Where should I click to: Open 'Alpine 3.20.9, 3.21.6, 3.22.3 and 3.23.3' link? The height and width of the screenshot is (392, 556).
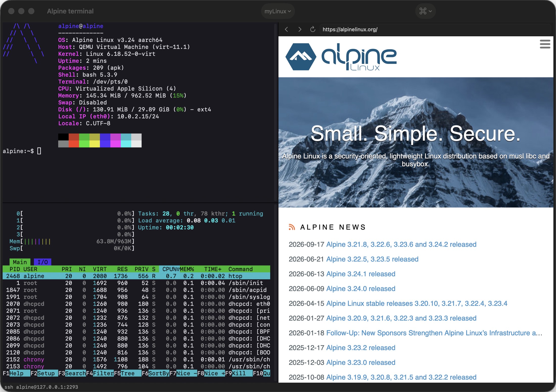(401, 318)
